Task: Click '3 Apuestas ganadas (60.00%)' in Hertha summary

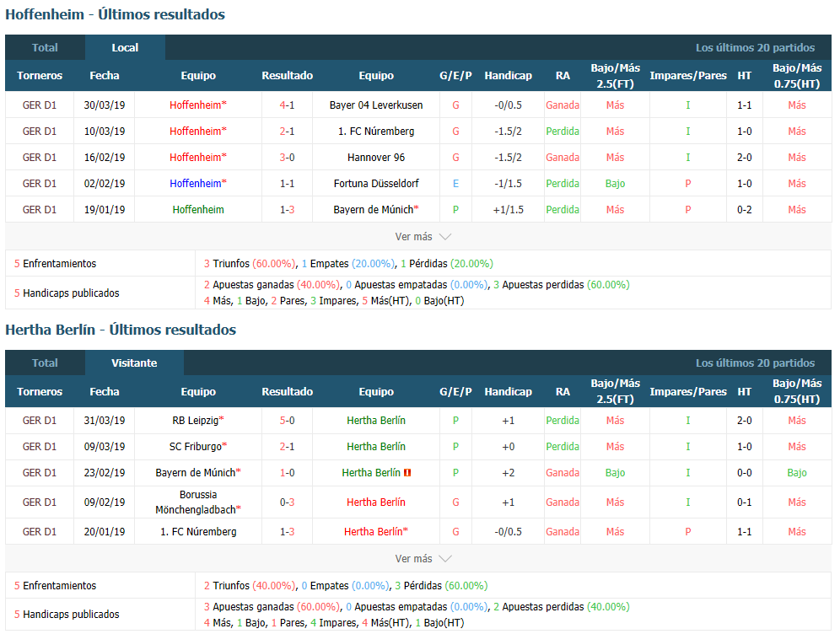Action: click(272, 607)
